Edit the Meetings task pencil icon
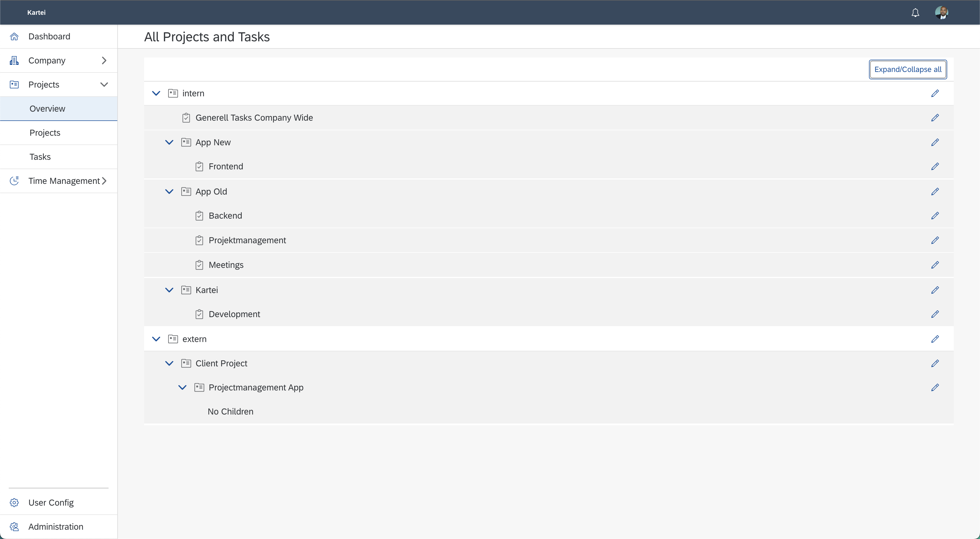The width and height of the screenshot is (980, 539). (x=935, y=265)
